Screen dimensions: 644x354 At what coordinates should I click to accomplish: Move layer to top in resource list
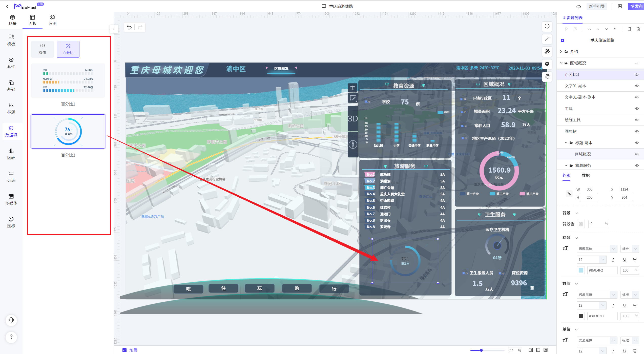590,29
